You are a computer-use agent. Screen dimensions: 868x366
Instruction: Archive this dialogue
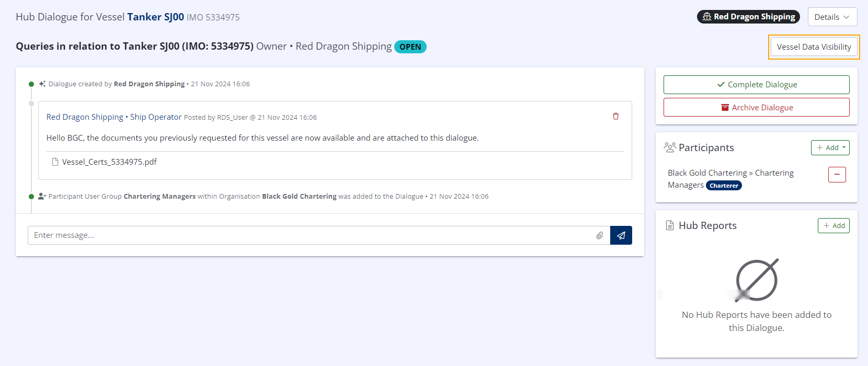pos(756,108)
